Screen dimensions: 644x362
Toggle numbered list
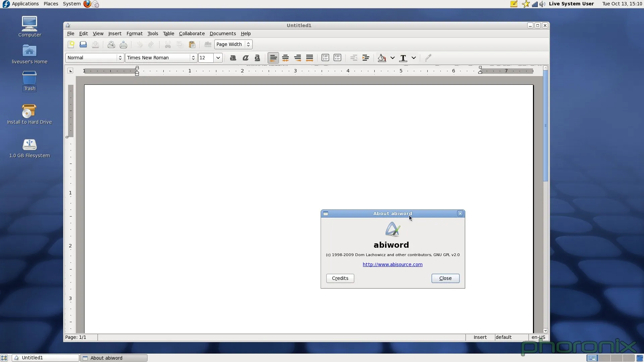(325, 58)
